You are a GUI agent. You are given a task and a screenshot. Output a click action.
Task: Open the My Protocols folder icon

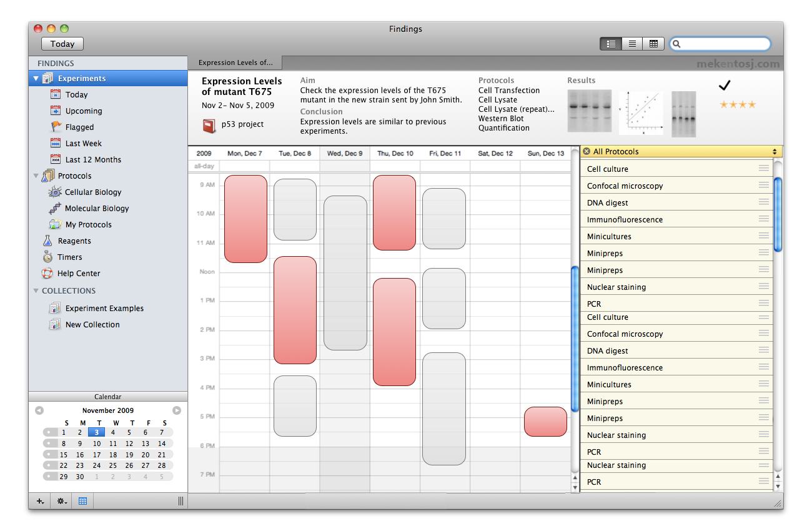coord(55,225)
